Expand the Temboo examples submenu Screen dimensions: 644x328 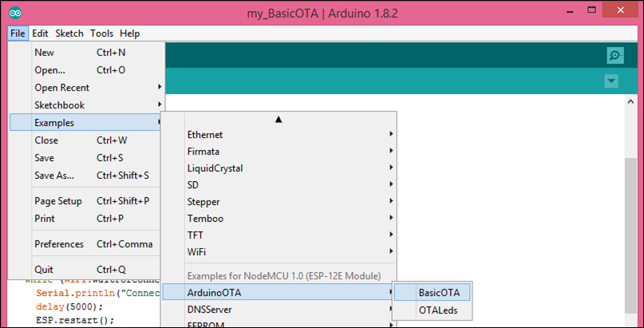point(279,219)
